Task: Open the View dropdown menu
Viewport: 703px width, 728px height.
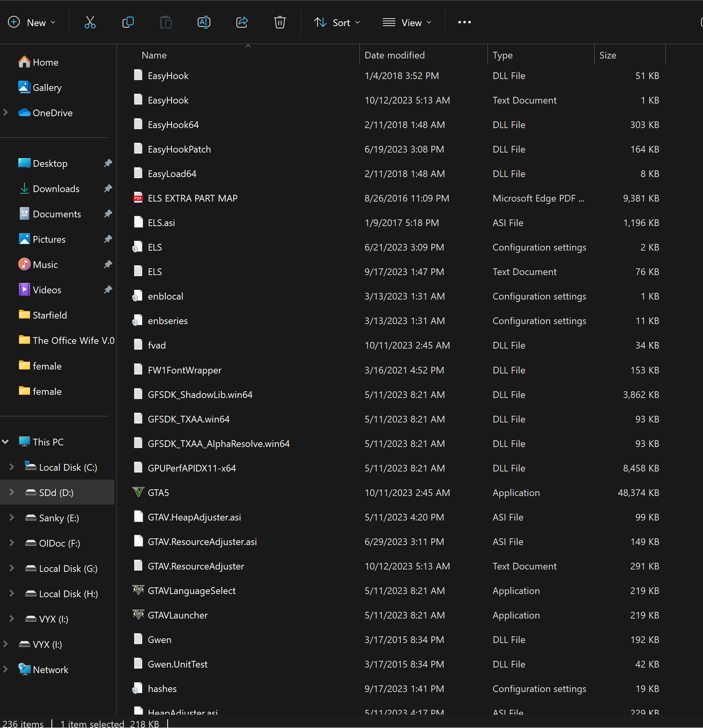Action: (x=407, y=23)
